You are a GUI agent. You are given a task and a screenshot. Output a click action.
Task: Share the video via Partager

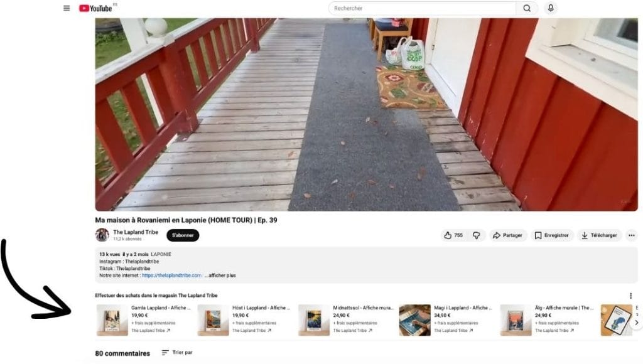pyautogui.click(x=507, y=235)
